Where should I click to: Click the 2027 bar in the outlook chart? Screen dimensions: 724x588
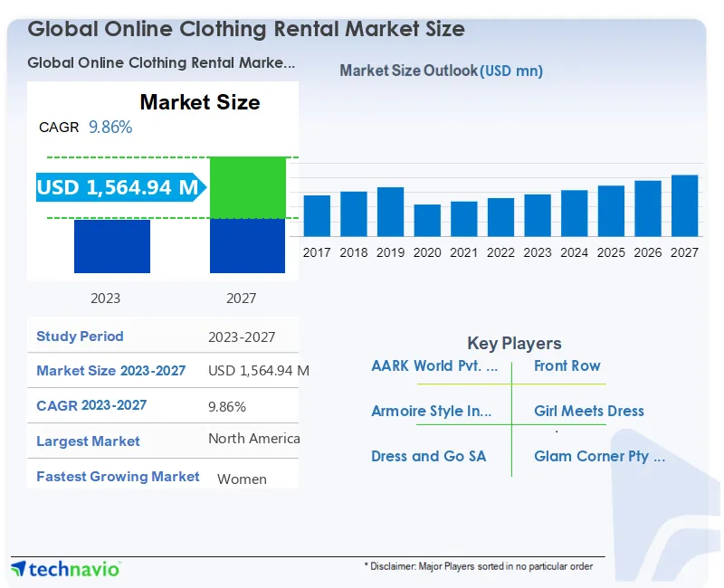click(685, 206)
